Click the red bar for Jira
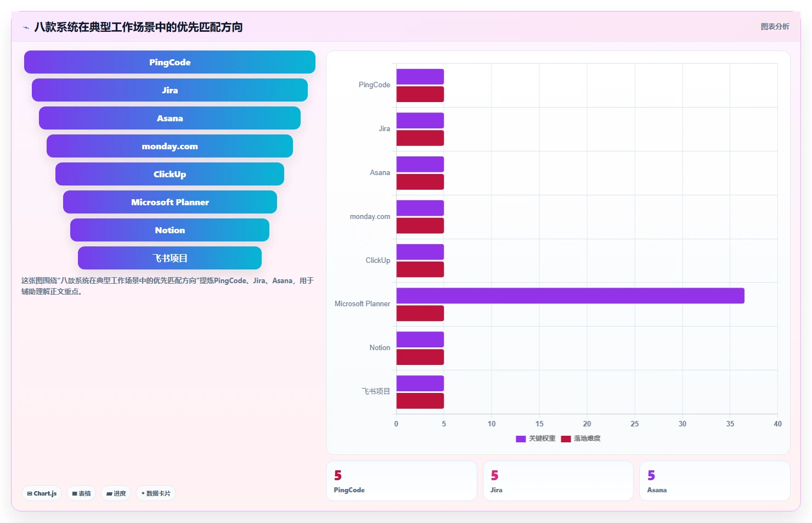The width and height of the screenshot is (812, 523). (420, 138)
